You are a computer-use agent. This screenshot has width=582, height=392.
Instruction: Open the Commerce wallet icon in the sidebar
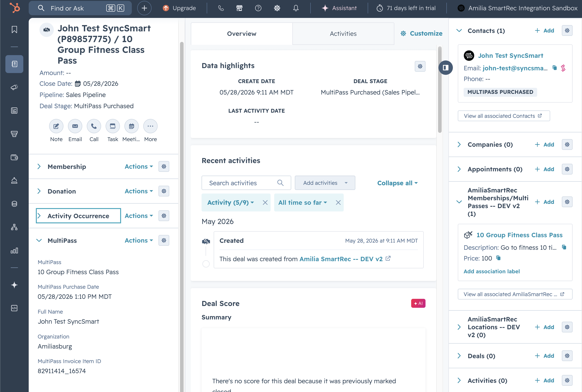pos(14,157)
